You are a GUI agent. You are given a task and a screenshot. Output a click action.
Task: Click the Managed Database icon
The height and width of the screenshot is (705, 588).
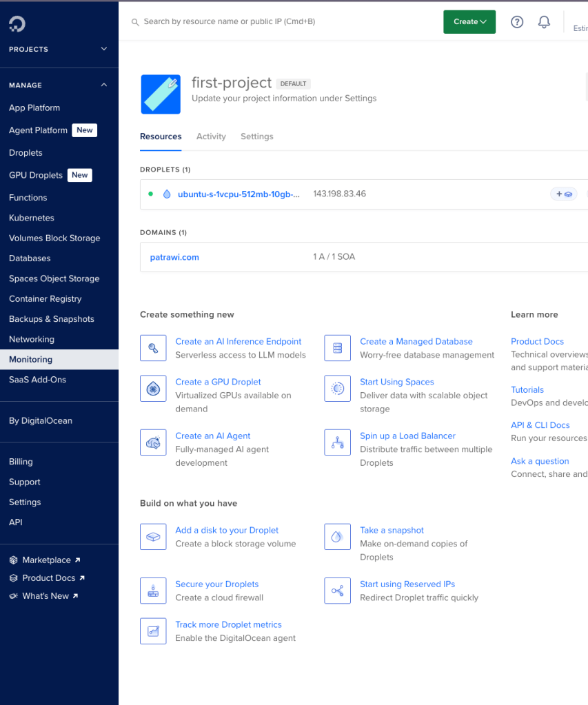coord(338,348)
